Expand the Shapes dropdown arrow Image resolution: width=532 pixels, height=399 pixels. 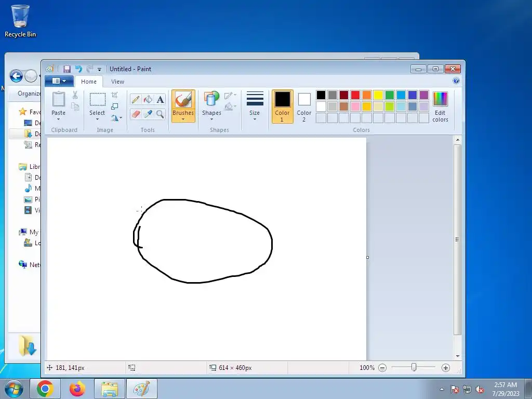pyautogui.click(x=212, y=119)
